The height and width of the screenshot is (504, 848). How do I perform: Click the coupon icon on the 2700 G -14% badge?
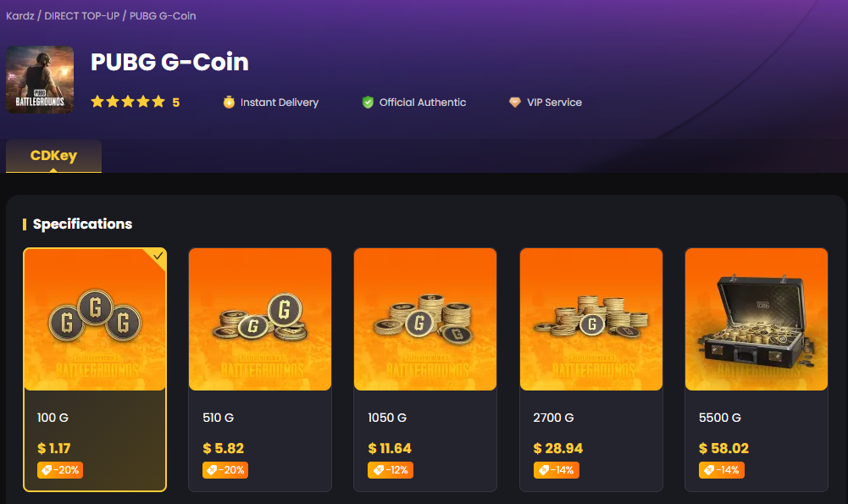pos(546,470)
